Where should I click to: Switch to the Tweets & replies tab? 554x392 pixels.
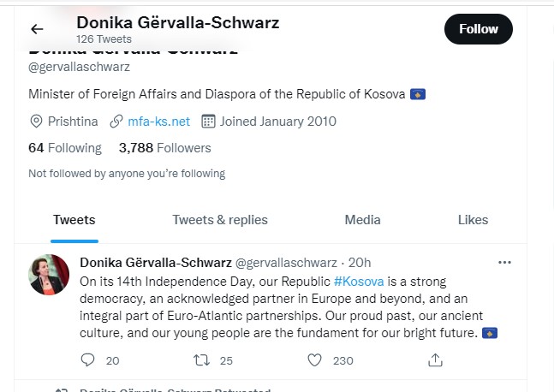click(220, 220)
